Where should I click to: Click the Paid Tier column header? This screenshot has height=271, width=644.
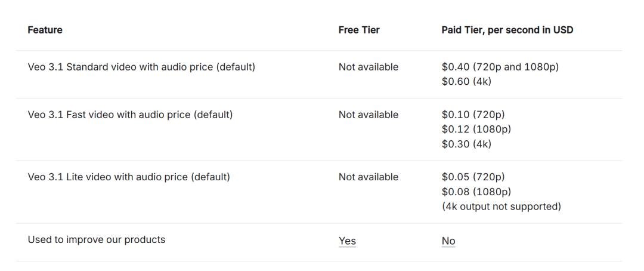point(507,30)
